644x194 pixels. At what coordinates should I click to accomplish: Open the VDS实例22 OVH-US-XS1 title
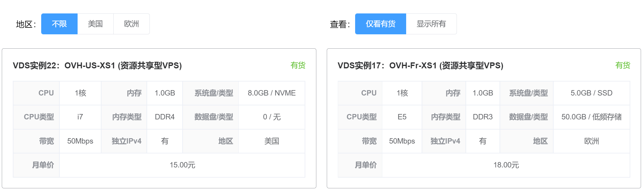click(97, 65)
